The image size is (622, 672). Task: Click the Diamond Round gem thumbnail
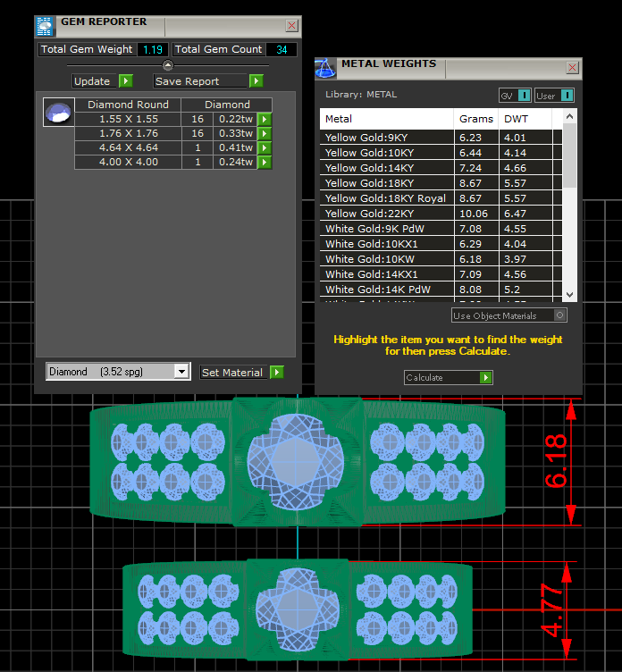click(x=58, y=113)
